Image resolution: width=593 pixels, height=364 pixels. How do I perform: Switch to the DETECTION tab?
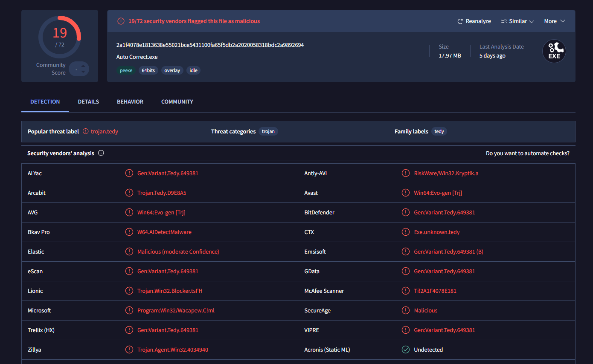(x=45, y=102)
